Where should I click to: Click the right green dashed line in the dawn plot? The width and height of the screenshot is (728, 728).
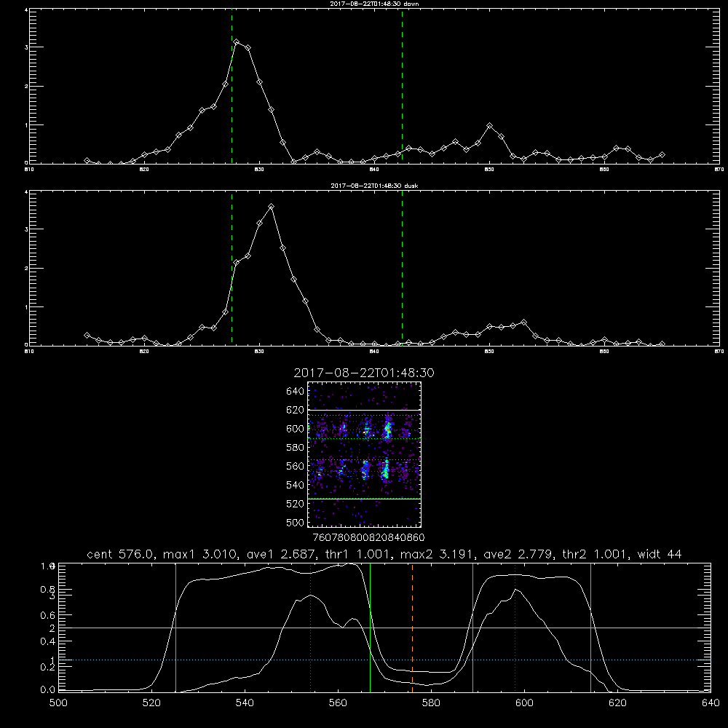pyautogui.click(x=402, y=87)
